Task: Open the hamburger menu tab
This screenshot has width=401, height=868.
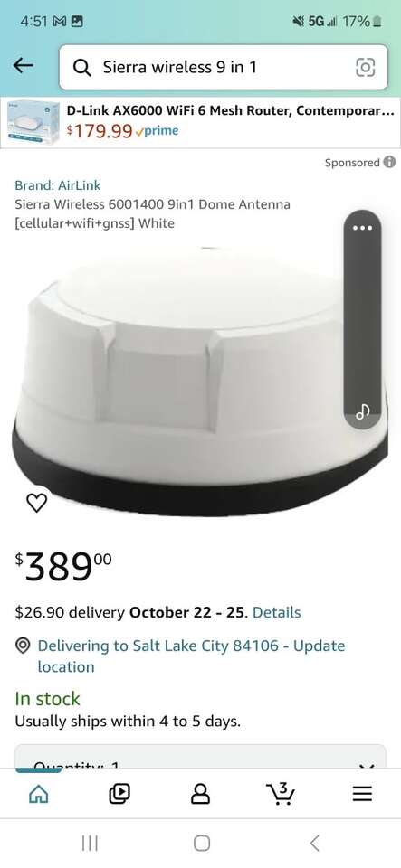Action: tap(362, 795)
